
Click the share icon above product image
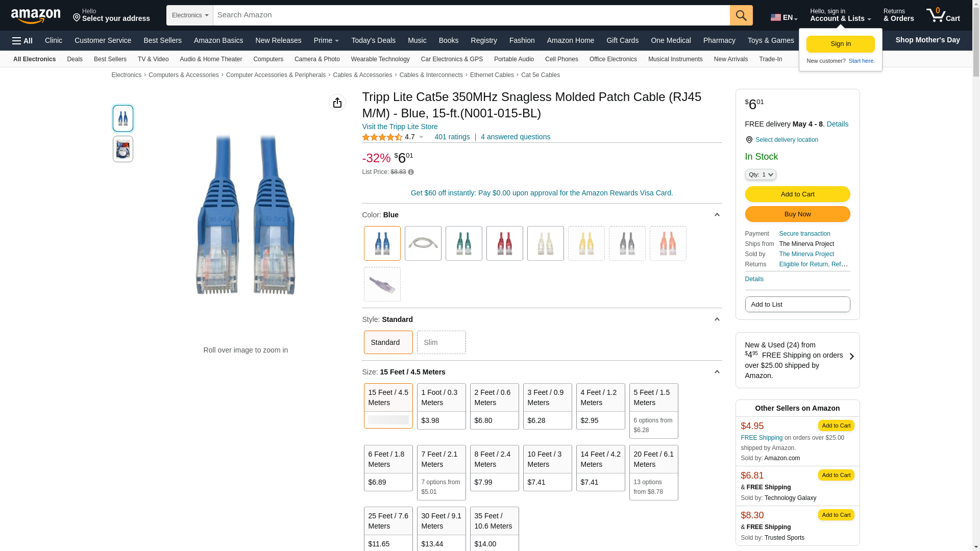337,103
